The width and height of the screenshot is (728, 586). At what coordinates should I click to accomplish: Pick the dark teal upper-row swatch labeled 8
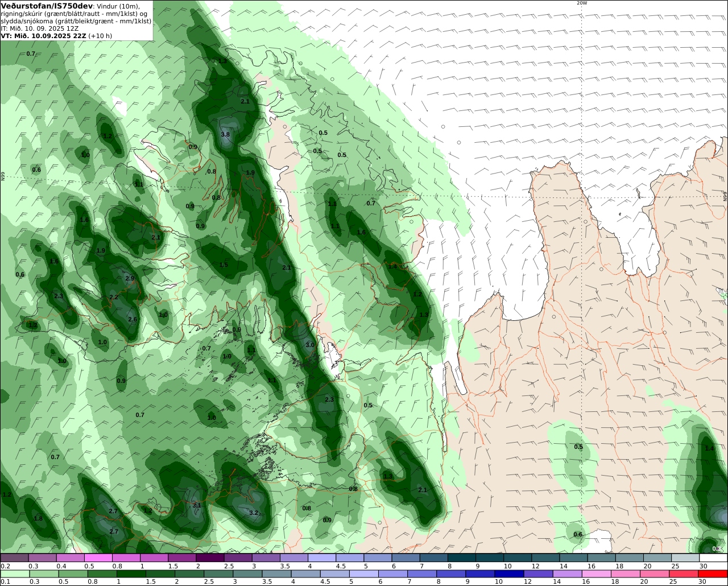click(461, 558)
